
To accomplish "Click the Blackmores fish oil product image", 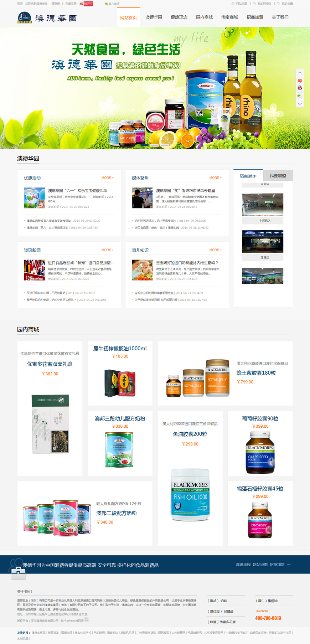I will tap(190, 495).
